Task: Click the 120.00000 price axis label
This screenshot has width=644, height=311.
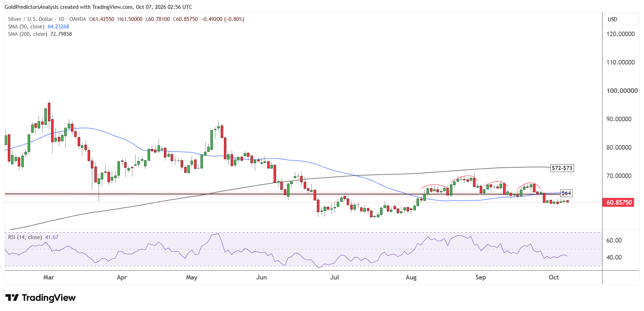Action: coord(621,34)
